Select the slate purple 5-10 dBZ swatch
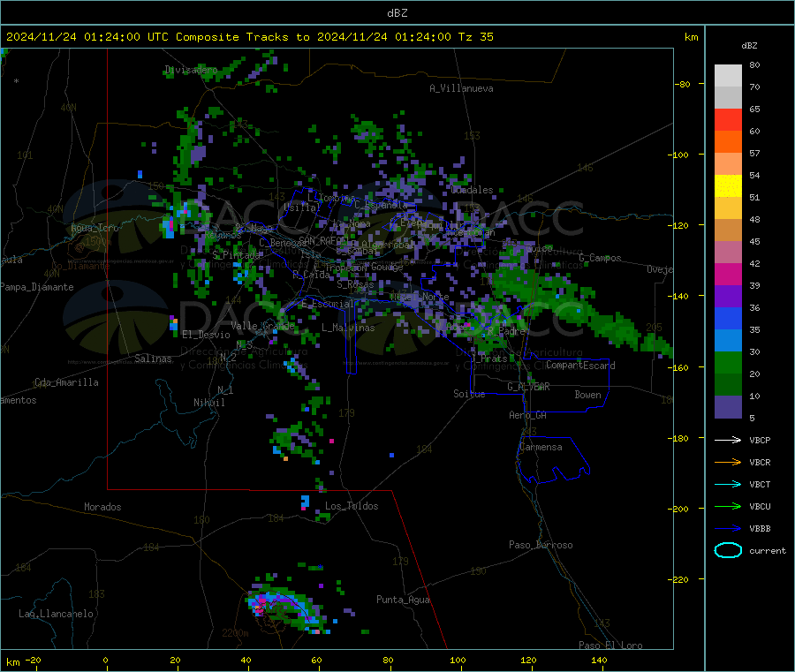Viewport: 795px width, 672px height. (728, 407)
